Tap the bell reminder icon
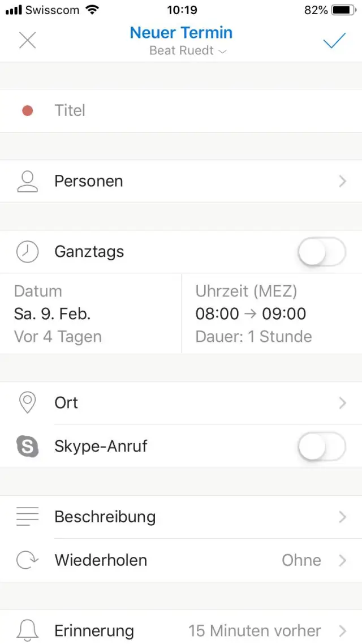Screen dimensions: 362x644 tap(27, 630)
